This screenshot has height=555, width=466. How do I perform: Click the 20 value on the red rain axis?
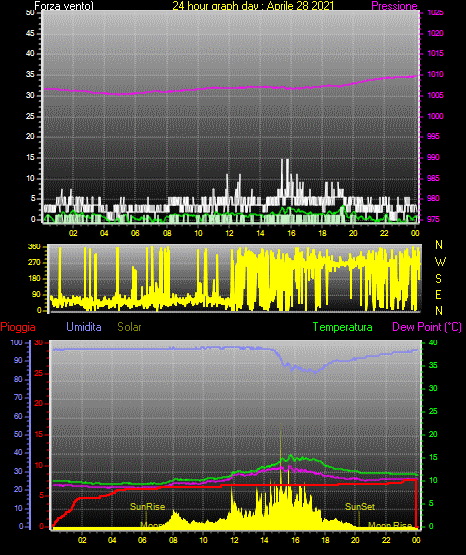(x=39, y=404)
